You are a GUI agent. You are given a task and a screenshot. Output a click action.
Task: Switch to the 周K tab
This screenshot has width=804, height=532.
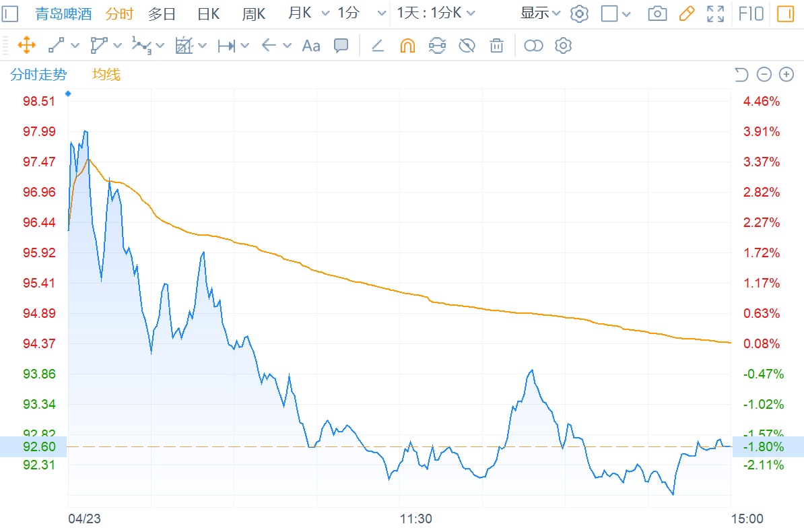tap(254, 13)
